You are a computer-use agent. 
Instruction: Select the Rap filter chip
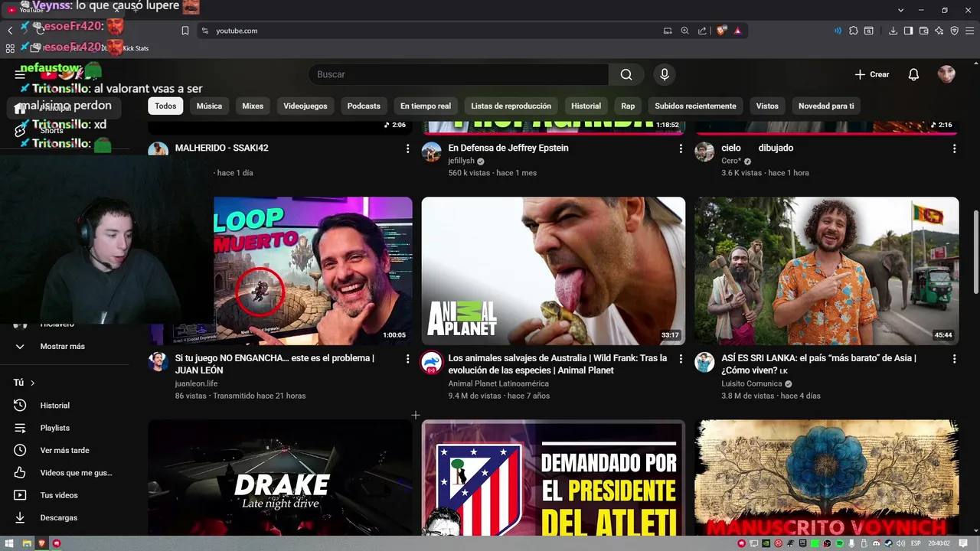click(x=628, y=106)
